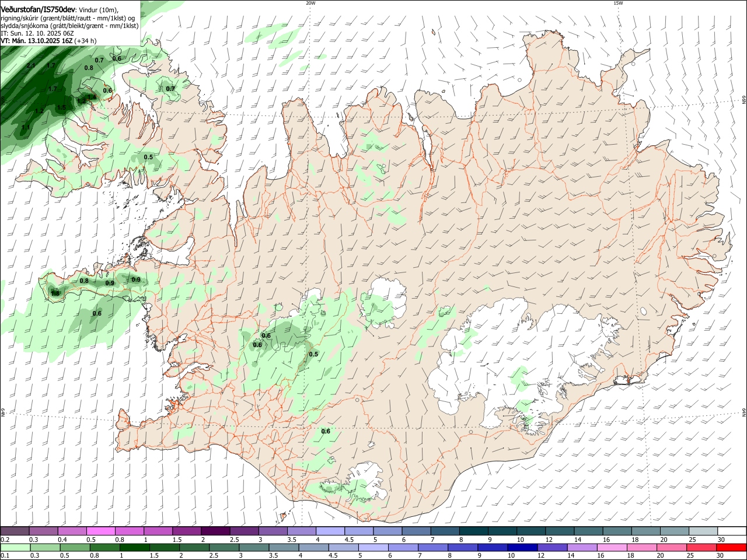Image resolution: width=747 pixels, height=560 pixels.
Task: Select the slydda/snjókoma legend description line
Action: click(69, 26)
